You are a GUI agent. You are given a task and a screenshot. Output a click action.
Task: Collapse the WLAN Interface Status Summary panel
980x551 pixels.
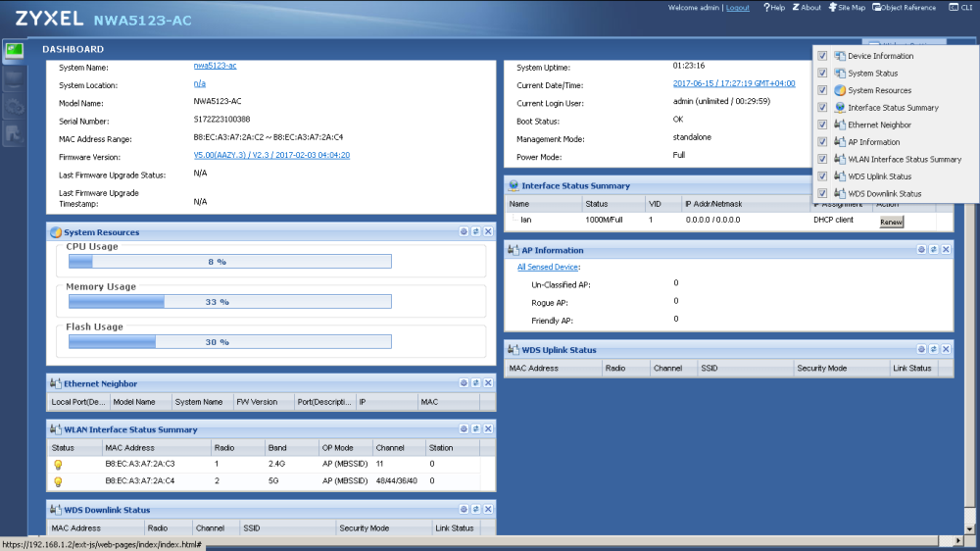coord(464,429)
